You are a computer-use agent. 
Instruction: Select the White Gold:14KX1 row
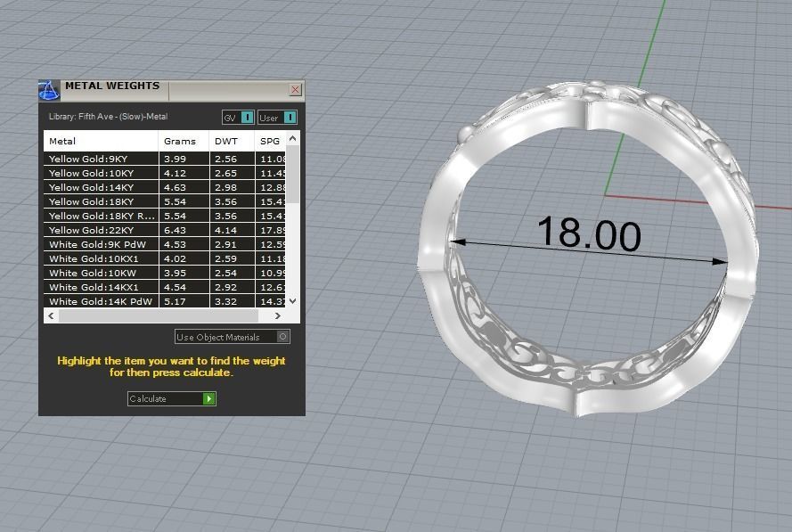pyautogui.click(x=165, y=287)
